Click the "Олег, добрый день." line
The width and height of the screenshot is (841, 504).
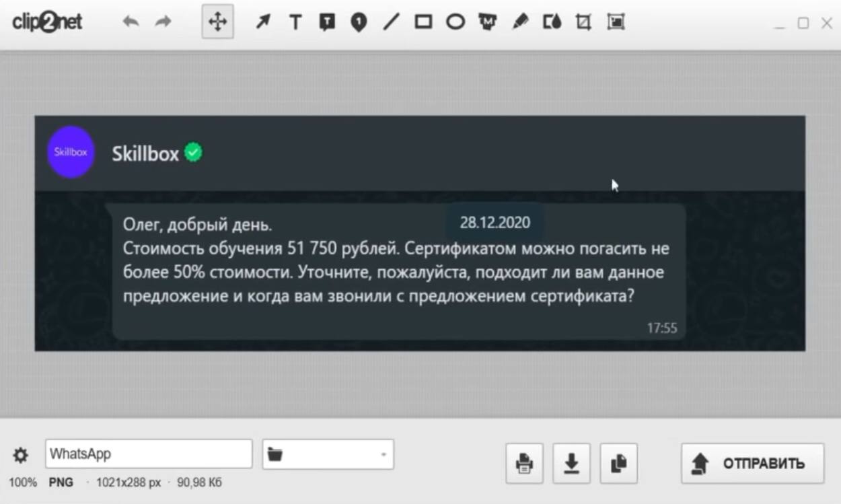(198, 225)
